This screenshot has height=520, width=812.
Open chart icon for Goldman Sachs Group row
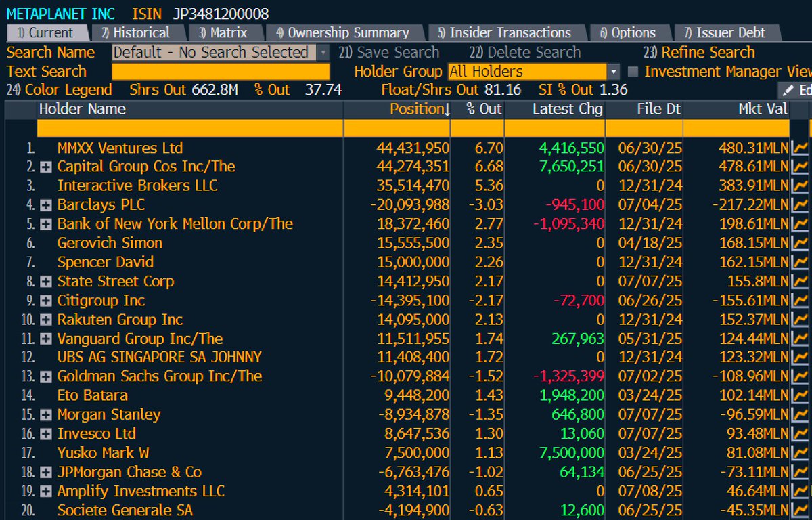799,376
